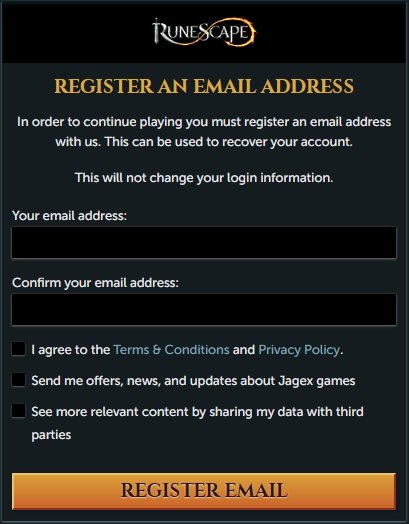Click the 'Your email address:' label
This screenshot has height=524, width=409.
click(70, 216)
